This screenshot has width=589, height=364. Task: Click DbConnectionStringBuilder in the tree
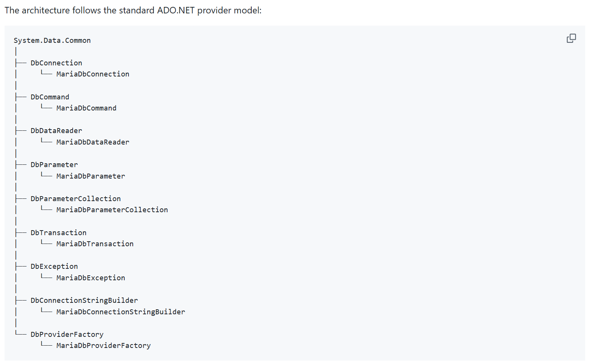[84, 301]
